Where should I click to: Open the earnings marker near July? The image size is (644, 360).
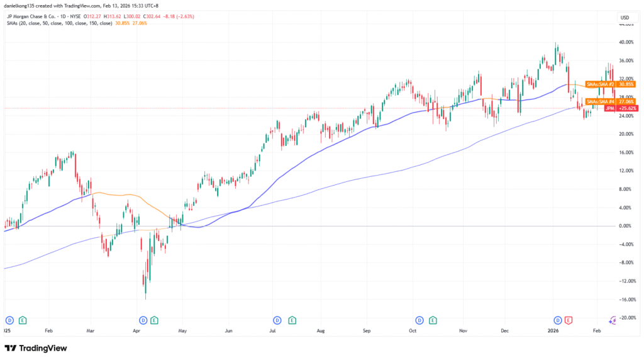pos(292,320)
